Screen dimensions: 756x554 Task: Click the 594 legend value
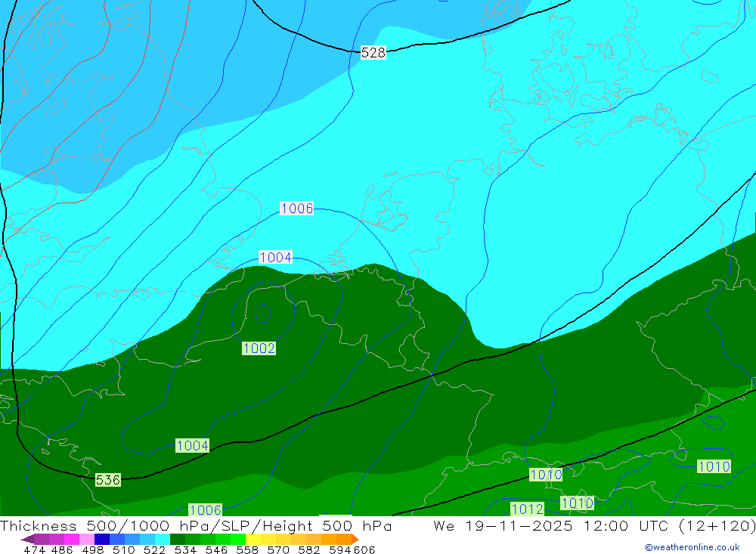pos(340,550)
